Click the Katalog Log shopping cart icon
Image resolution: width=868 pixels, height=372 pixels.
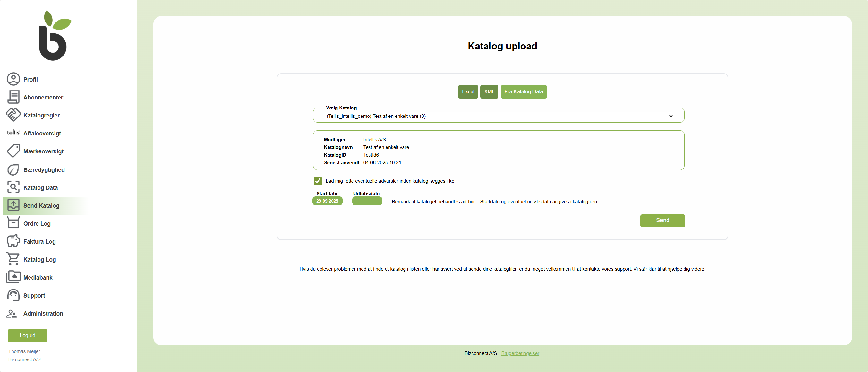(x=13, y=259)
